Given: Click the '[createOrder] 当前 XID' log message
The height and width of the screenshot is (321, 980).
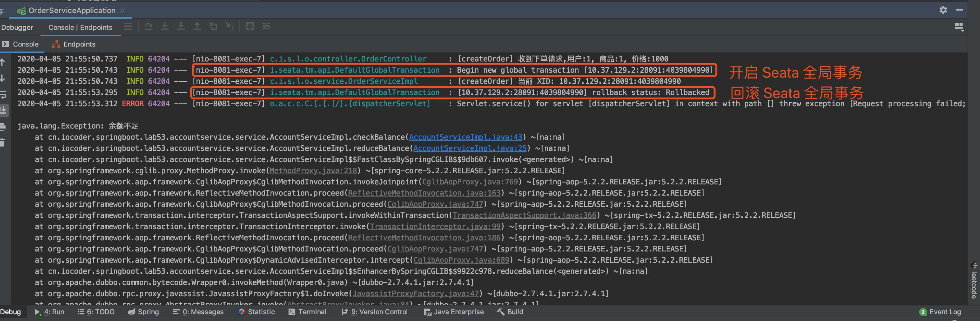Looking at the screenshot, I should pos(569,81).
